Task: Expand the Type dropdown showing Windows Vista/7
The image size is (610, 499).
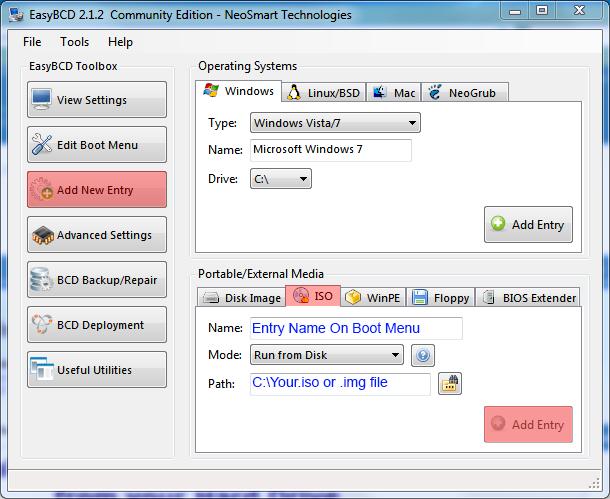Action: point(335,123)
